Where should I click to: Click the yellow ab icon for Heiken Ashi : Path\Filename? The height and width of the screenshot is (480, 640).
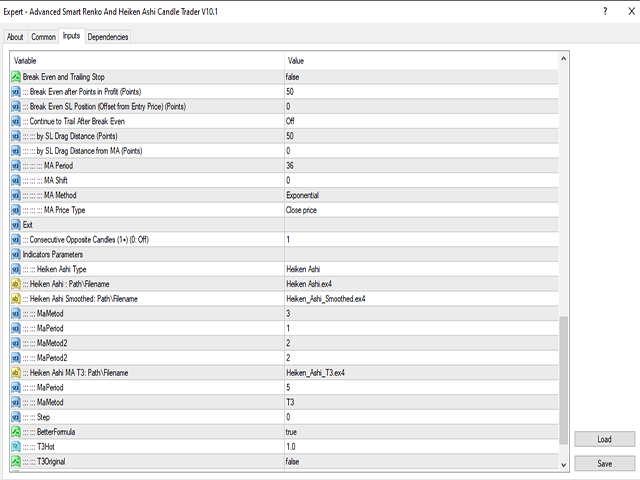click(16, 284)
